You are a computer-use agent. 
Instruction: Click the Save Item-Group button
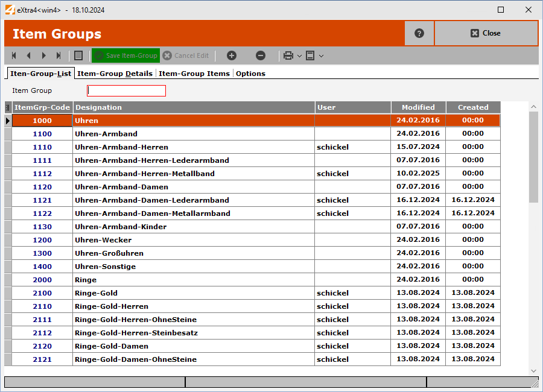coord(125,55)
